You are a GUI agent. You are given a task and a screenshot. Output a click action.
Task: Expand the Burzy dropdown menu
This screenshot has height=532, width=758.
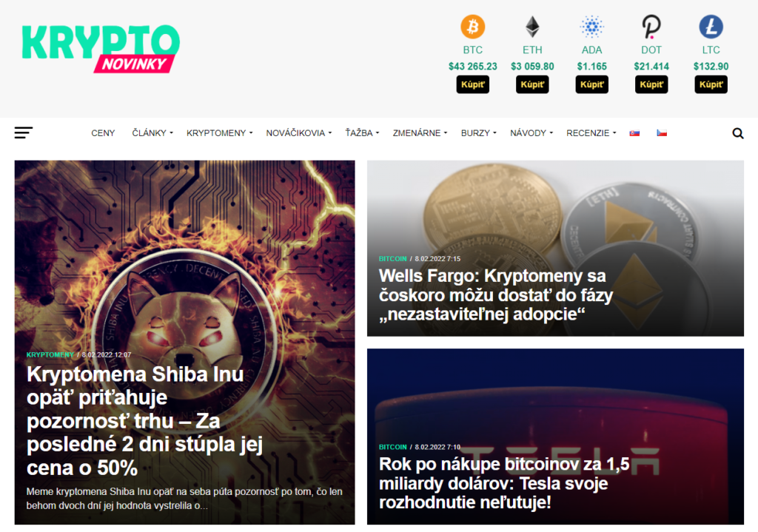pos(479,133)
